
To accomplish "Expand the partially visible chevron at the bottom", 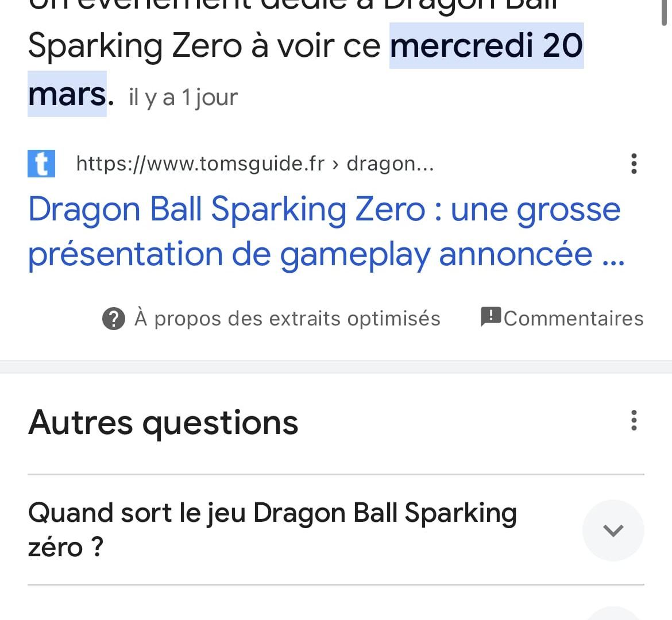I will click(x=613, y=614).
